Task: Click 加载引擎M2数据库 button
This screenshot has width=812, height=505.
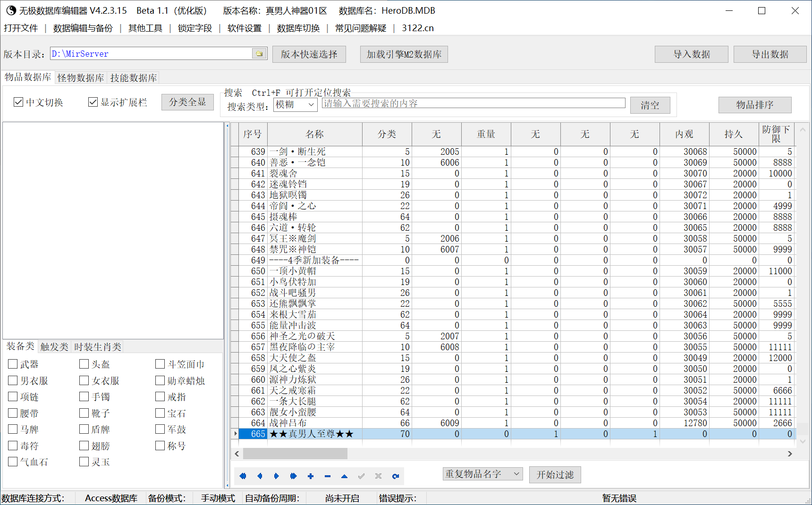Action: pyautogui.click(x=404, y=54)
